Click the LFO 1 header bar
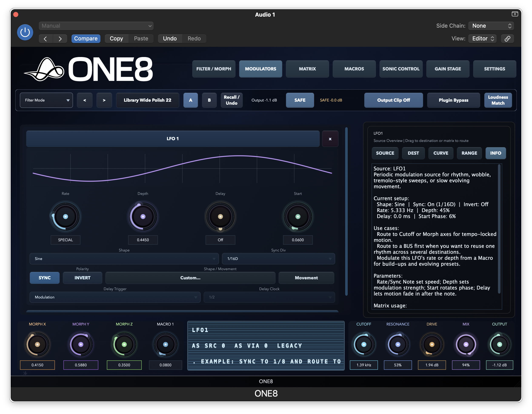532x414 pixels. click(173, 139)
